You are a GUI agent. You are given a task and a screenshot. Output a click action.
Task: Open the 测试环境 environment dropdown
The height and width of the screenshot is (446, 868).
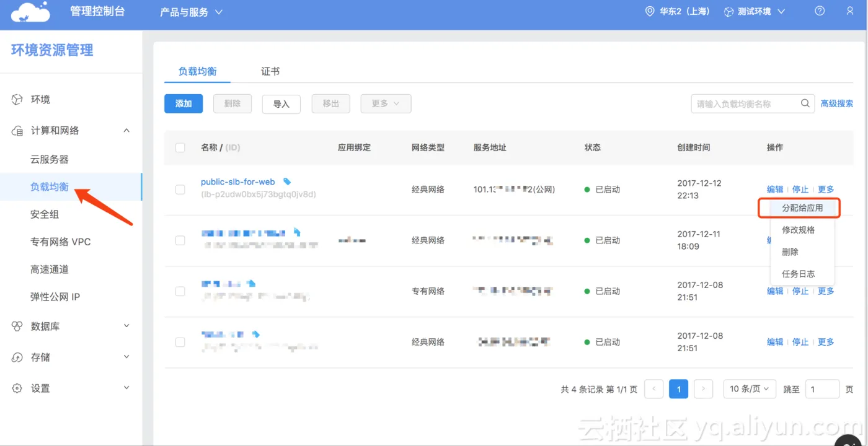click(x=755, y=12)
